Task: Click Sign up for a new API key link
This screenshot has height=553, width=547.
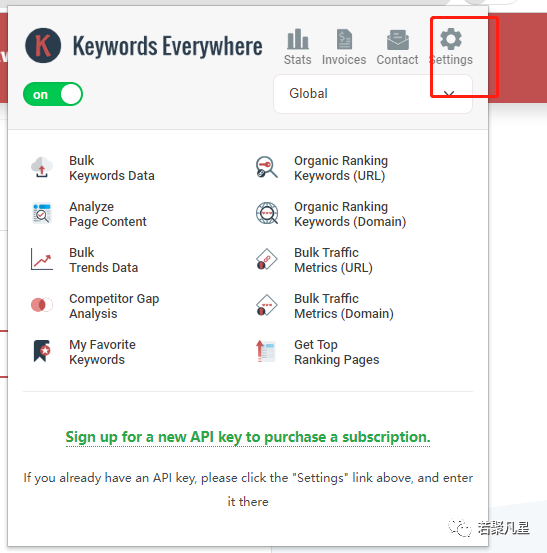Action: [248, 437]
